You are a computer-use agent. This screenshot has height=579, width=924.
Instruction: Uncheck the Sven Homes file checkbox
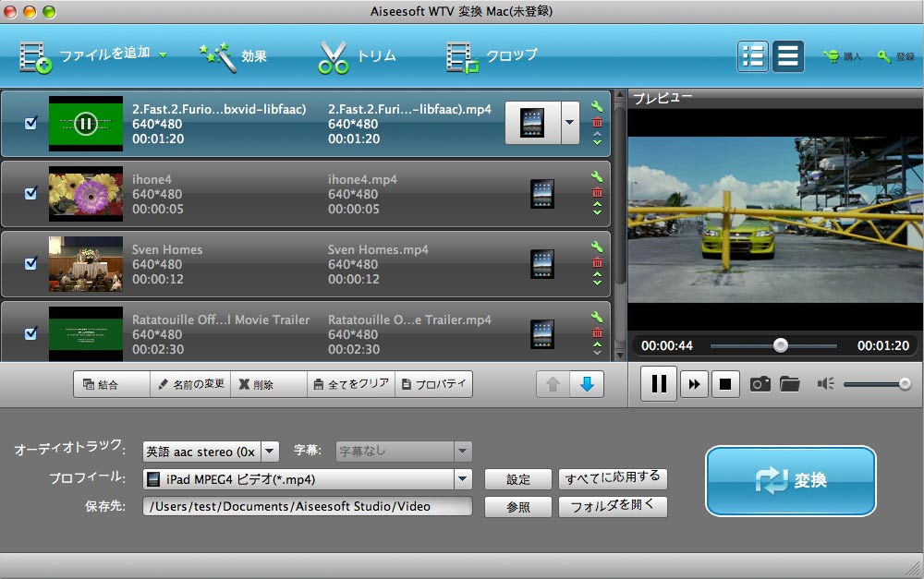click(30, 263)
